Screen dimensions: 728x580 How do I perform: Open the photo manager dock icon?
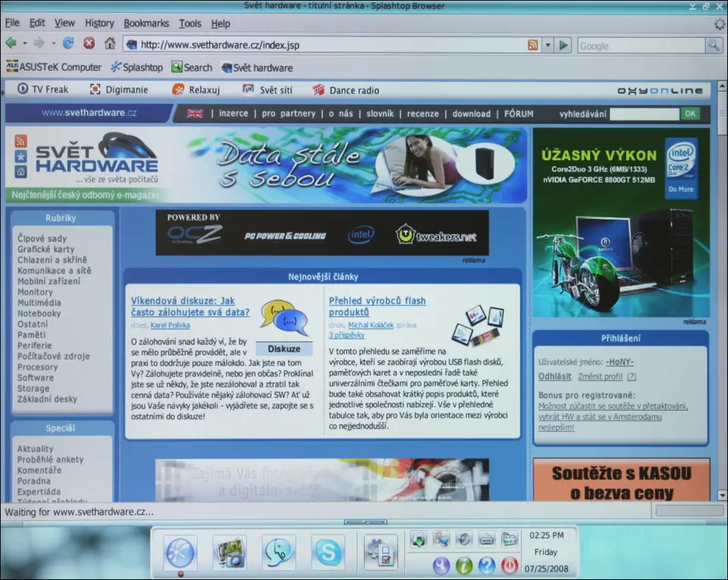tap(229, 552)
